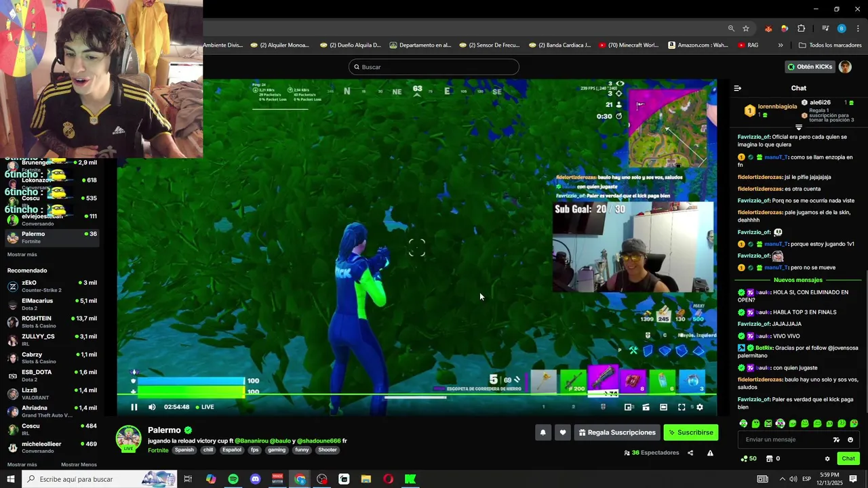868x488 pixels.
Task: Share the stream via share icon
Action: tap(690, 453)
